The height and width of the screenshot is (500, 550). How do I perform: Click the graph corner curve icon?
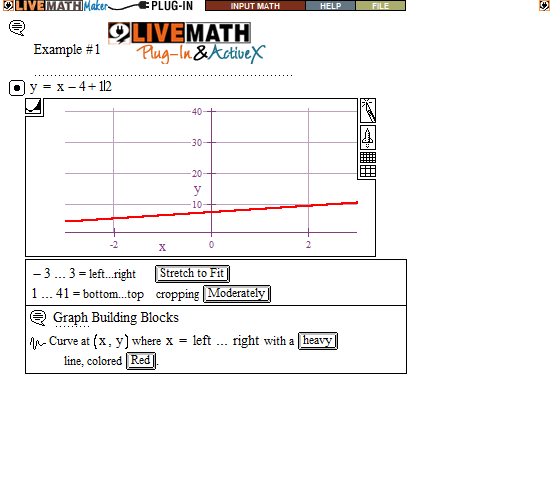click(33, 107)
